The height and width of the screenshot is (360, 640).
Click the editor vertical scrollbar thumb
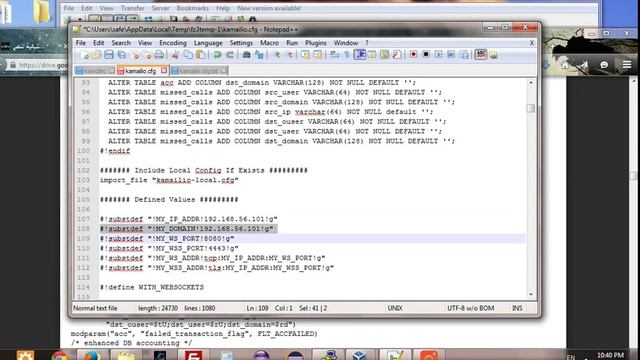[x=531, y=108]
